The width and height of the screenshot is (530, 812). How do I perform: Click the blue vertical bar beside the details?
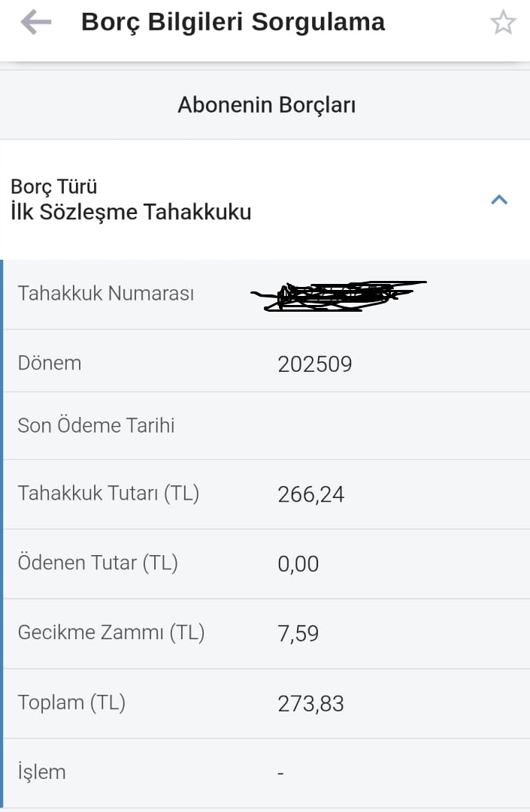(x=2, y=526)
